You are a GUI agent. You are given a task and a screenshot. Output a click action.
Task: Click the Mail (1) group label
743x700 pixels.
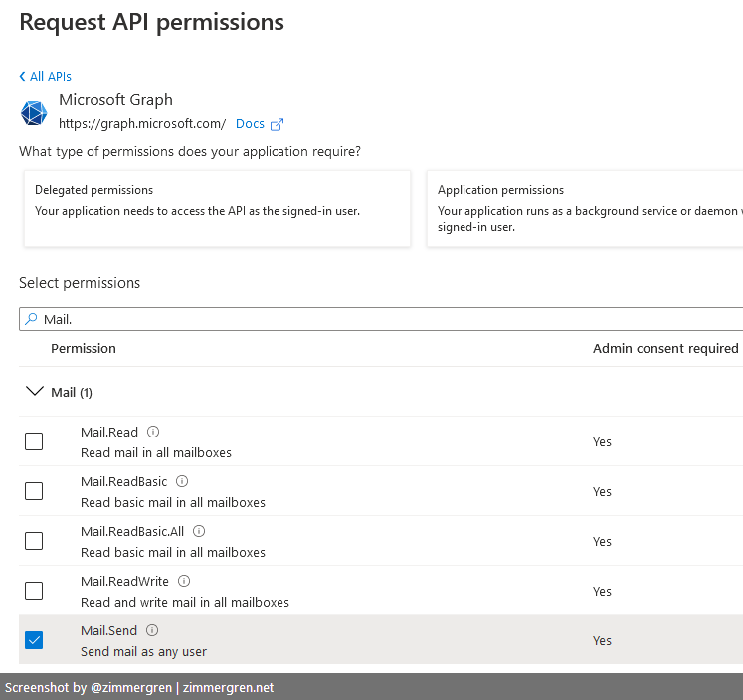point(72,392)
